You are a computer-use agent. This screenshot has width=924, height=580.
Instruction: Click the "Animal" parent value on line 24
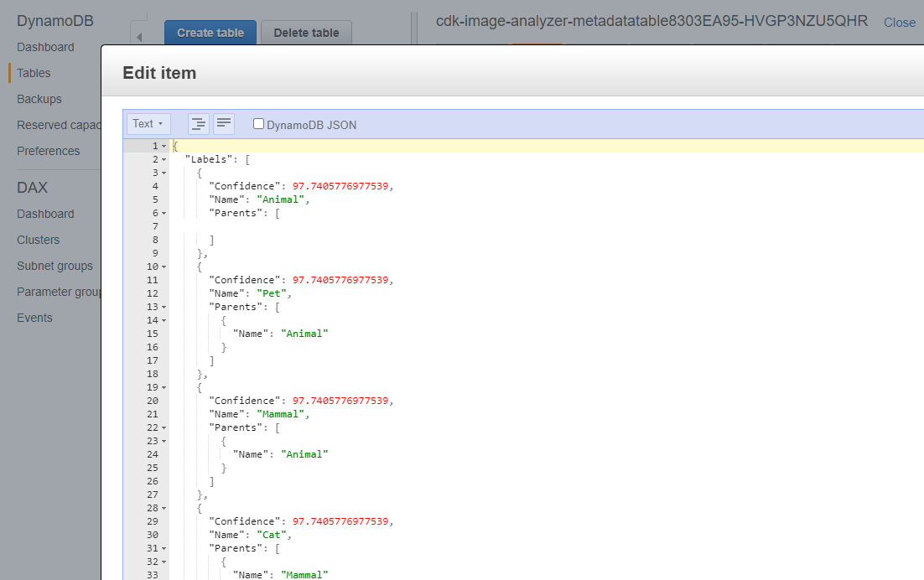[x=304, y=454]
